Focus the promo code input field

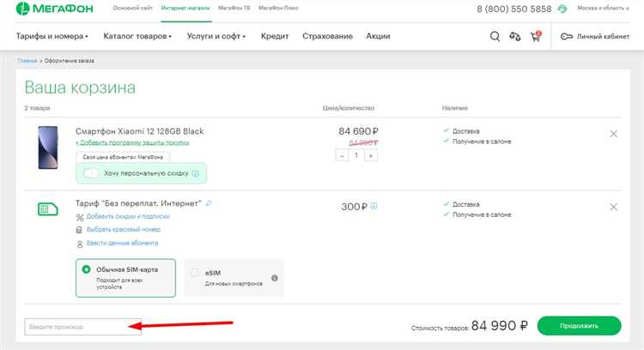83,327
